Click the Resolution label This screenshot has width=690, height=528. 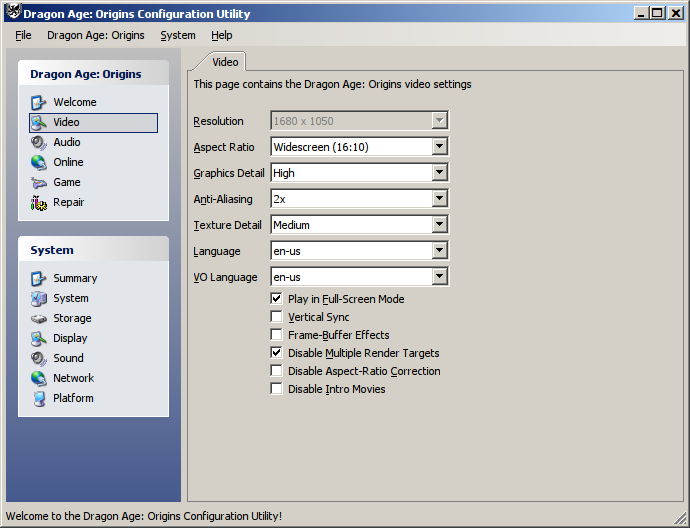(218, 121)
